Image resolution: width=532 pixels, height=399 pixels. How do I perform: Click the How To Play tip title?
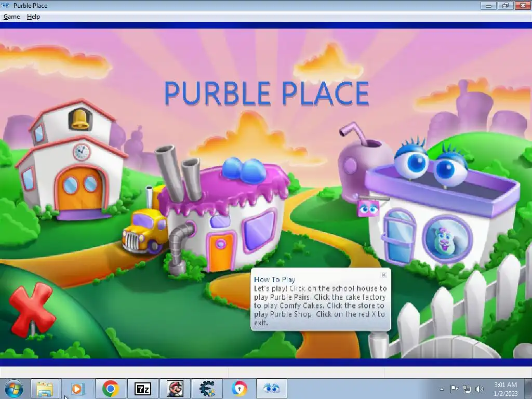coord(274,280)
